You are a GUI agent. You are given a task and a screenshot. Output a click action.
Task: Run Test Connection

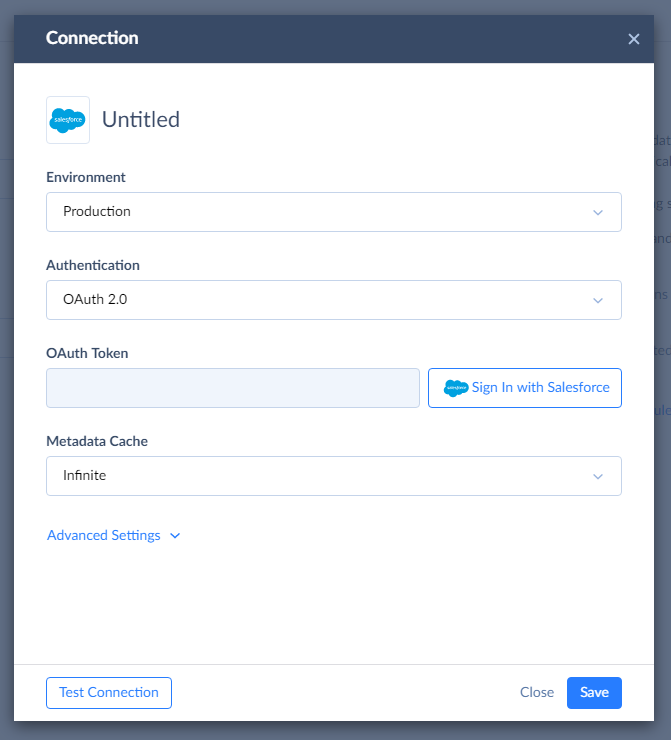click(109, 693)
